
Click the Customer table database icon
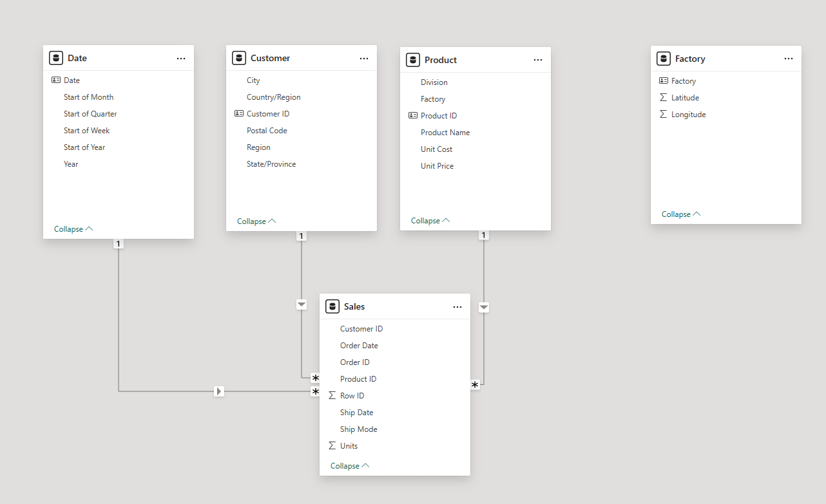pyautogui.click(x=239, y=58)
